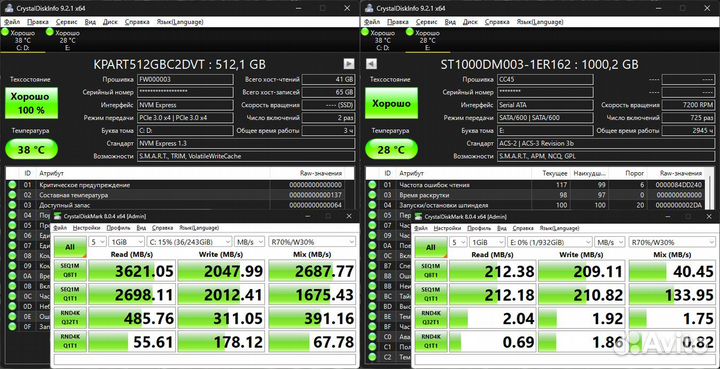
Task: Click 212.38 read result in right CrystalDiskMark
Action: click(x=493, y=271)
